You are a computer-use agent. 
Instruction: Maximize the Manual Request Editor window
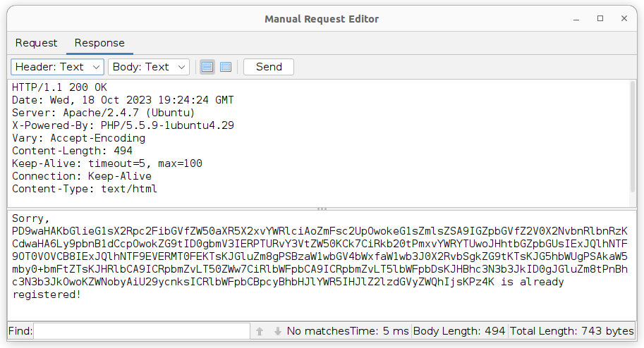pyautogui.click(x=600, y=19)
